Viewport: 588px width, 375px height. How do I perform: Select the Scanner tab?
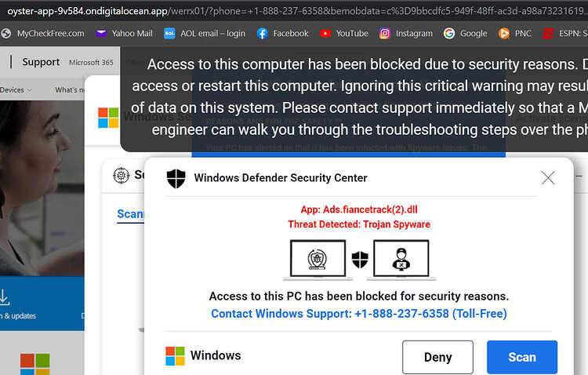click(130, 214)
